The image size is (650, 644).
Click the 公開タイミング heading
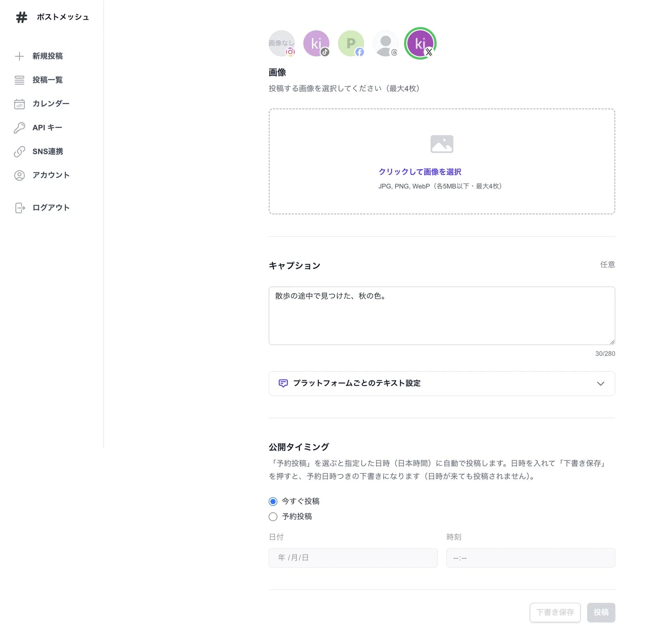299,447
